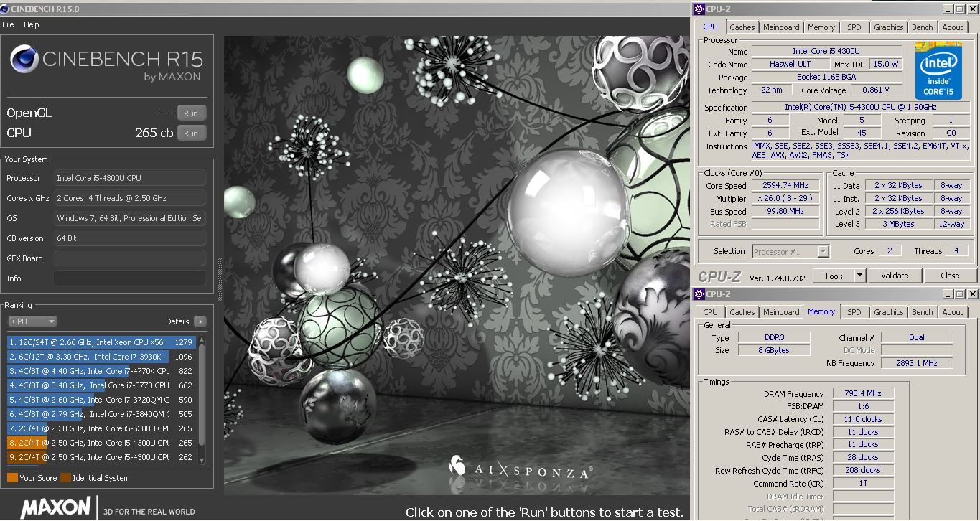
Task: Click the Tools button in CPU-Z
Action: point(834,276)
